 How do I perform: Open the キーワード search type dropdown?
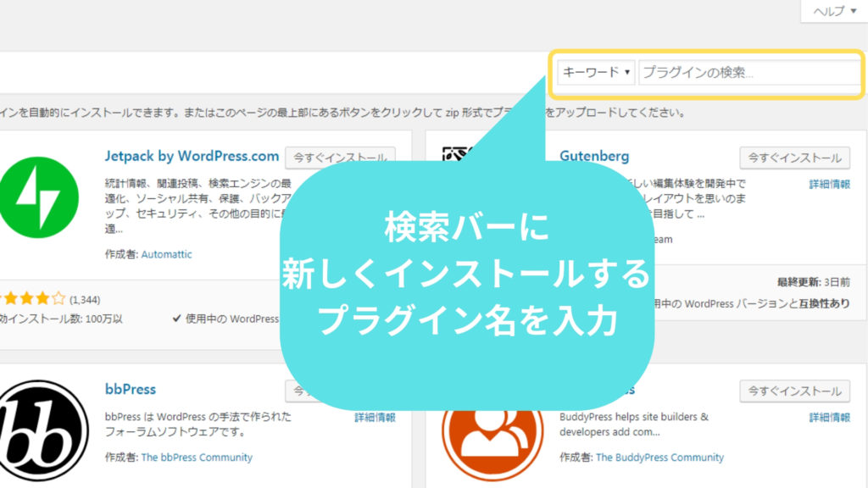point(596,73)
